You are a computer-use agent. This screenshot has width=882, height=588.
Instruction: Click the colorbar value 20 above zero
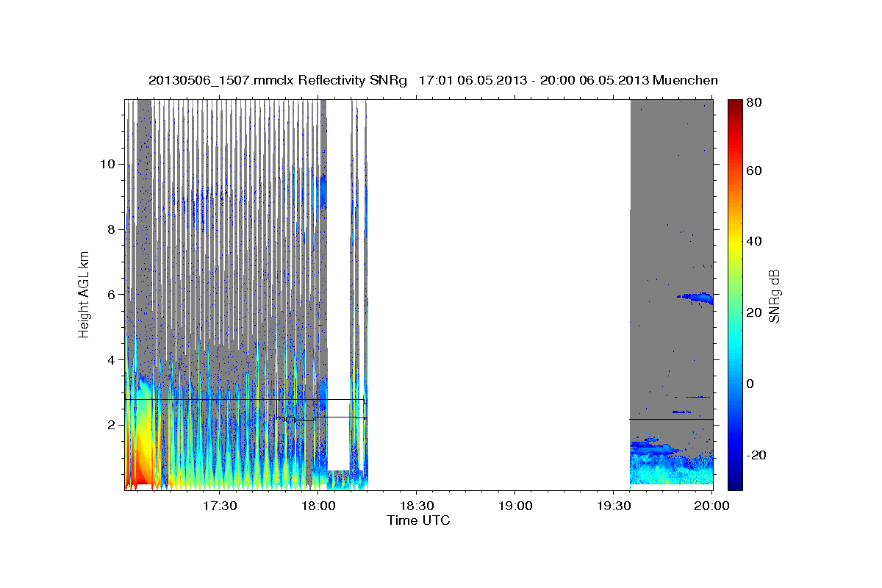click(754, 312)
